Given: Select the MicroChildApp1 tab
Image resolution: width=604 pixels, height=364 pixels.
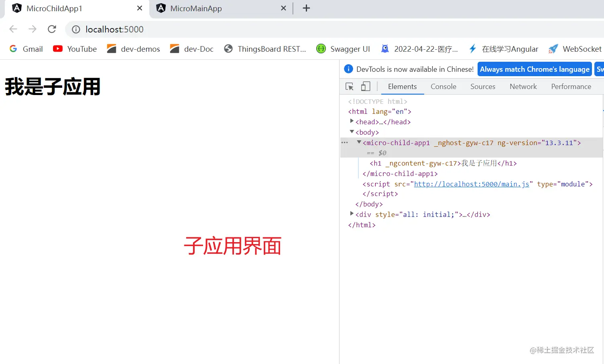Looking at the screenshot, I should (x=76, y=8).
